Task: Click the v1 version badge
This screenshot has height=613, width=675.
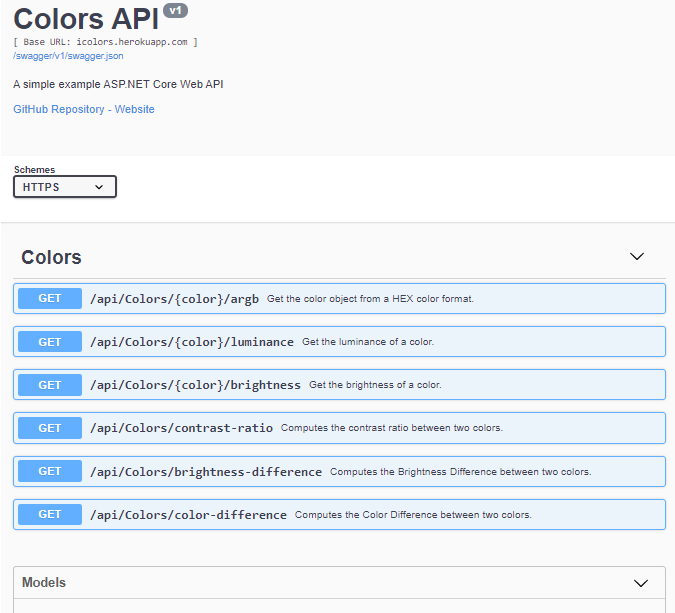Action: [175, 10]
